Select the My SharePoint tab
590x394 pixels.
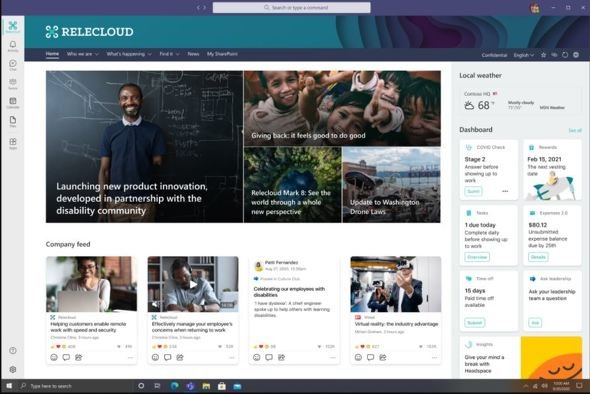coord(222,54)
